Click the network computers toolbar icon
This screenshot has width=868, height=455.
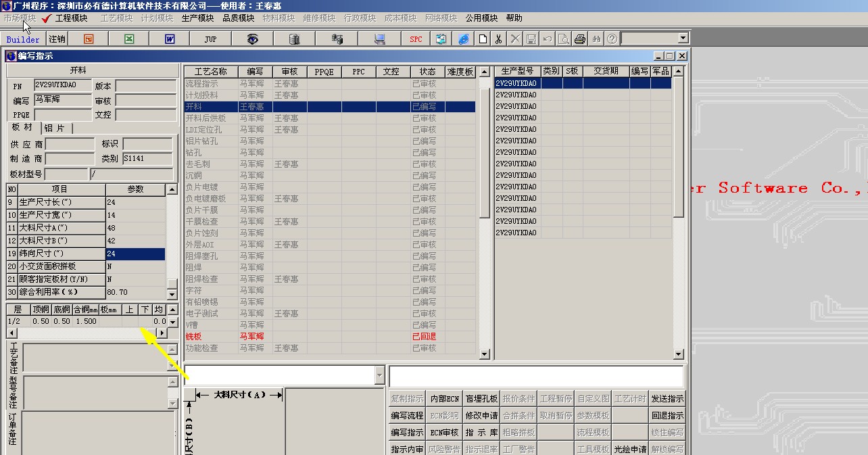[x=337, y=39]
